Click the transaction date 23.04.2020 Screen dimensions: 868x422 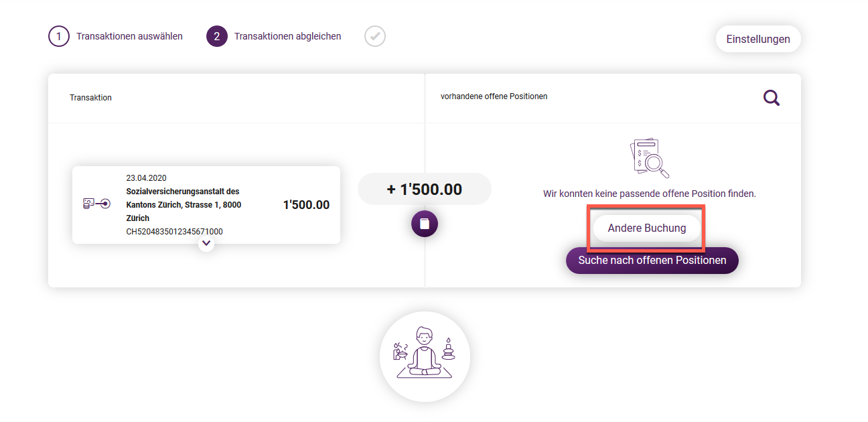coord(147,178)
